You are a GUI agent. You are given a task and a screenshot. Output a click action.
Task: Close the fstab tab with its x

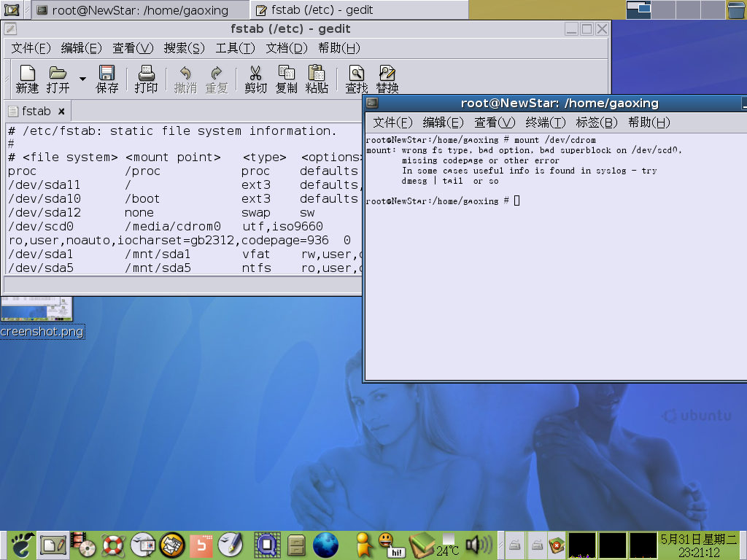tap(61, 112)
